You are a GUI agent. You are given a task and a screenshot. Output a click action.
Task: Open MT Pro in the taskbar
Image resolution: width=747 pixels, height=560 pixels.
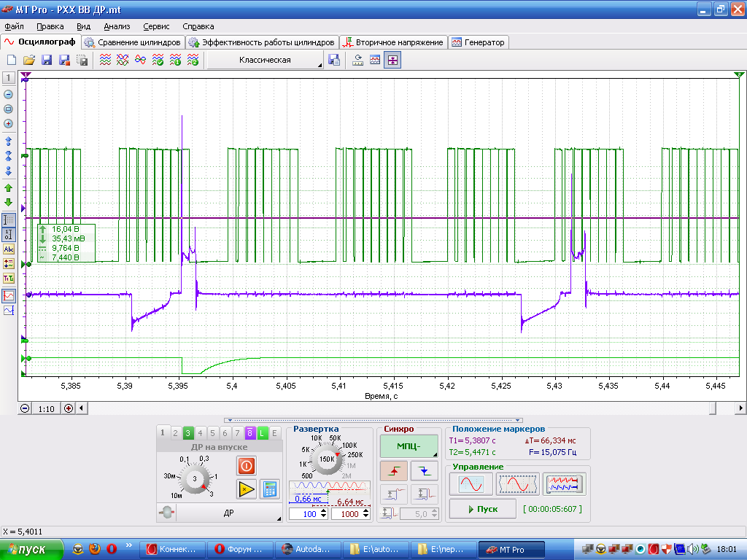(511, 550)
